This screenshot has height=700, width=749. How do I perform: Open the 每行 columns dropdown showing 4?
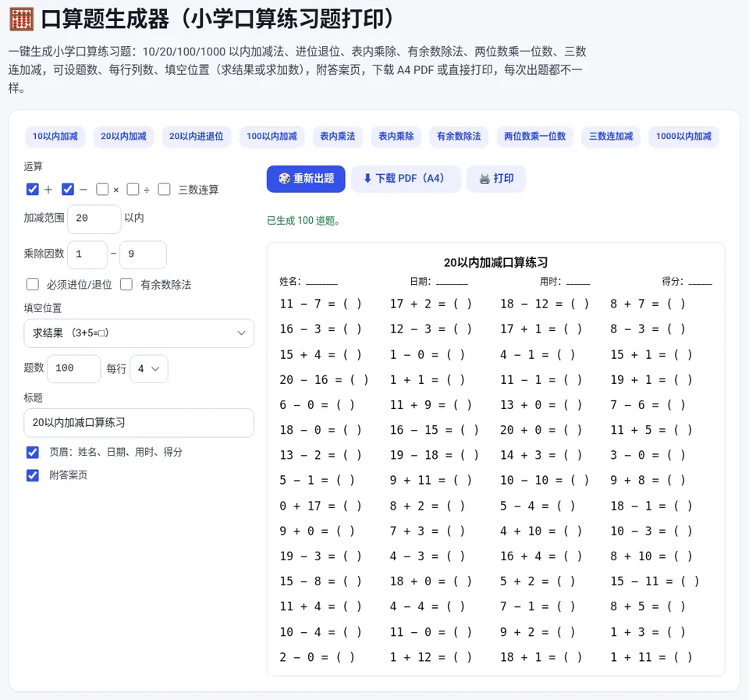click(x=148, y=369)
